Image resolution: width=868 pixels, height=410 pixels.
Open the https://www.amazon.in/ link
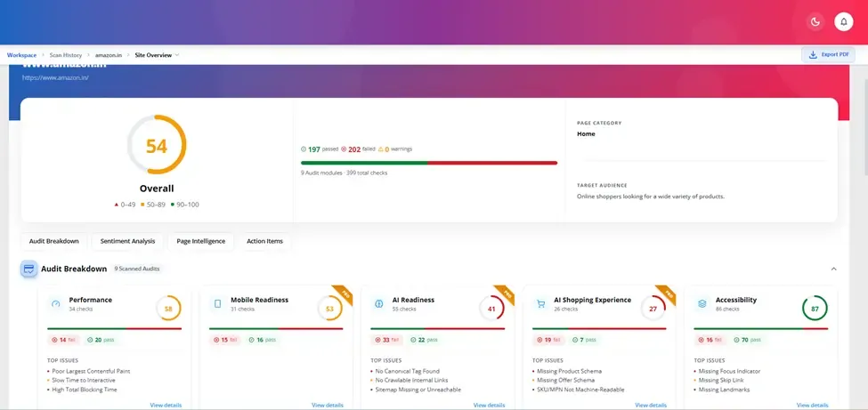coord(55,78)
